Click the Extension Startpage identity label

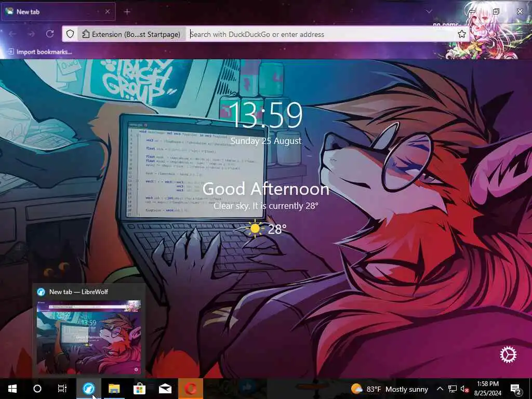tap(131, 34)
